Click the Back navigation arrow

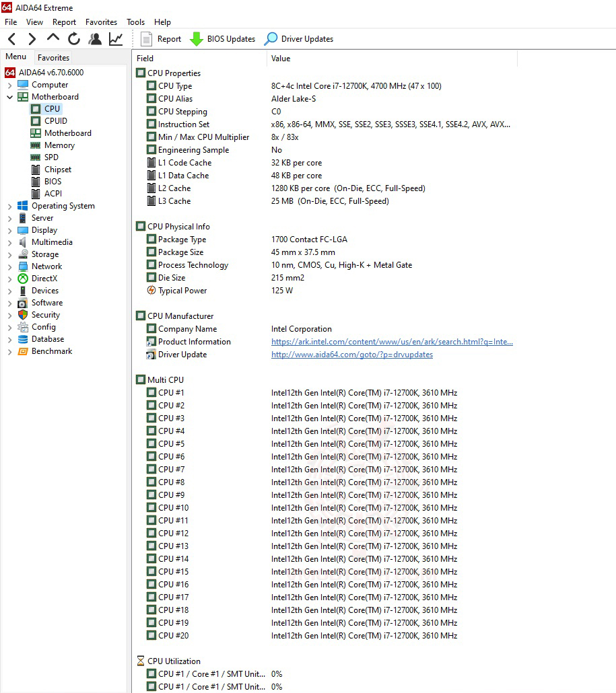12,39
